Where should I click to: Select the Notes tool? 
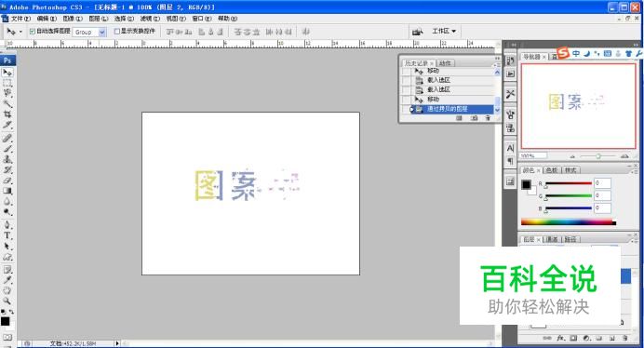coord(7,270)
